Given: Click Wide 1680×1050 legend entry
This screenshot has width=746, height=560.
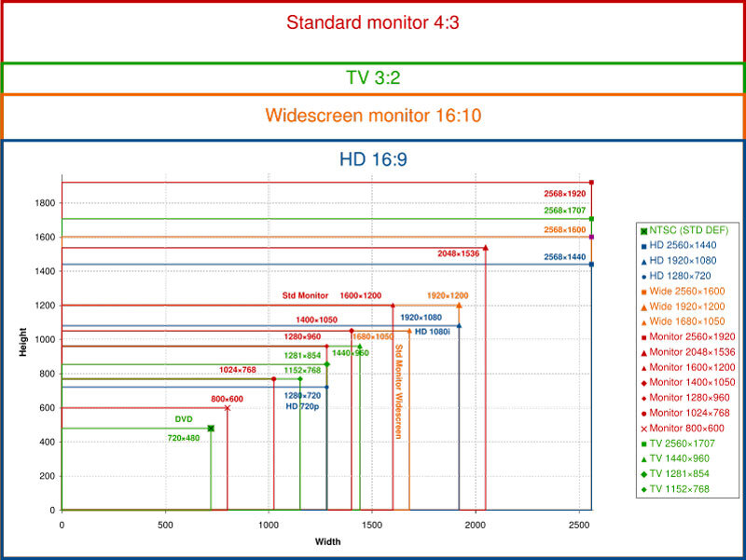Looking at the screenshot, I should click(x=688, y=321).
